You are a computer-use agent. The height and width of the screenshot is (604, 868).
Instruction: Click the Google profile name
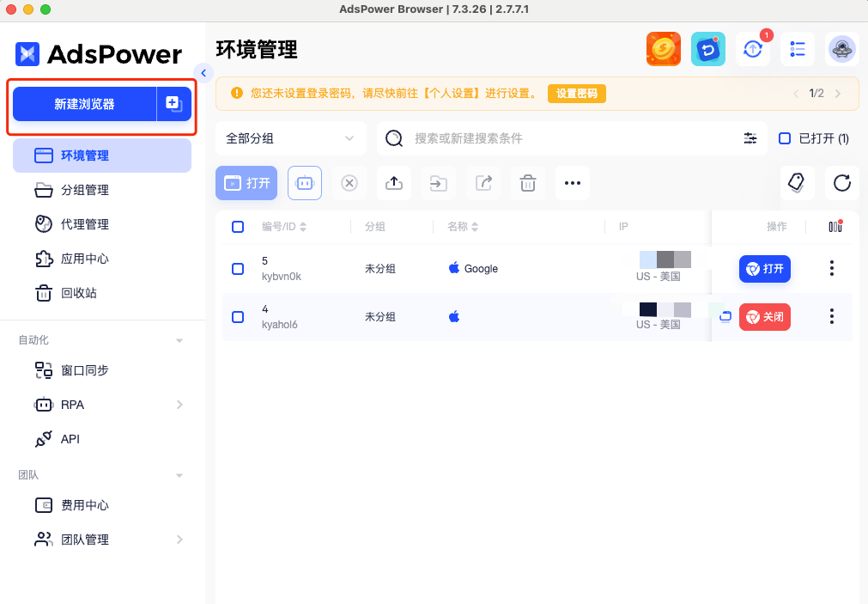coord(481,269)
